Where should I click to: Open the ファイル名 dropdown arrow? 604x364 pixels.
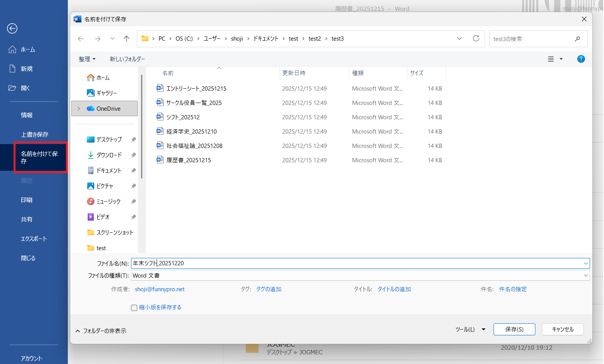[586, 263]
